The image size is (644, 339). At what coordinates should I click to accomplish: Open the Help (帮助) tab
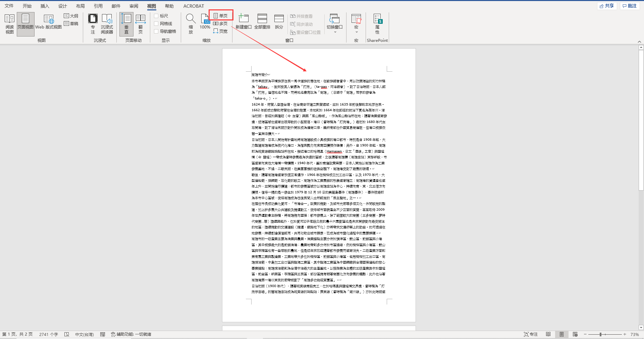(169, 6)
